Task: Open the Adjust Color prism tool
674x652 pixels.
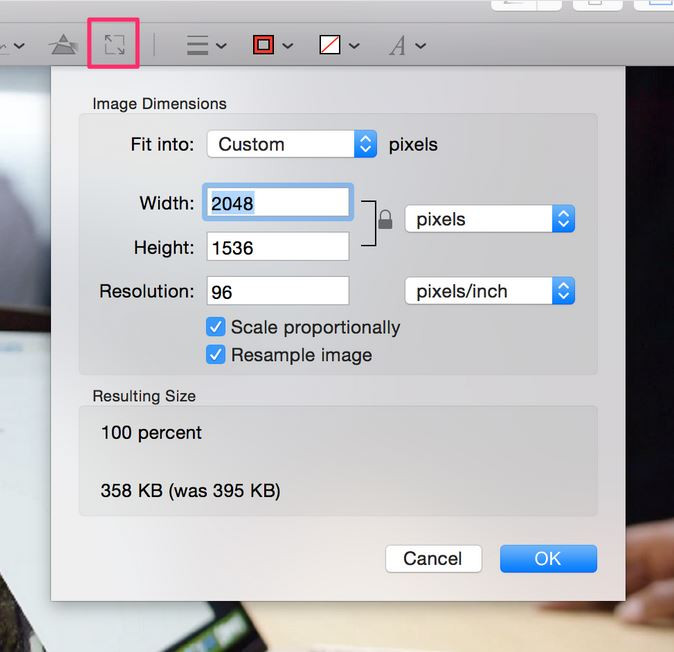Action: (x=64, y=44)
